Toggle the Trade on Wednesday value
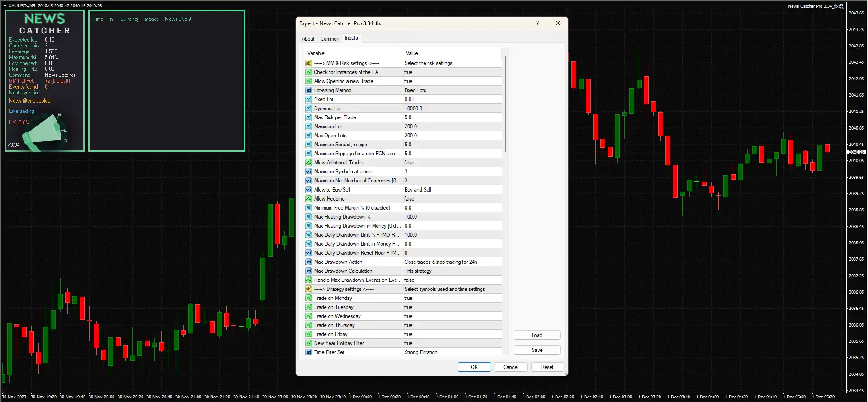 point(452,316)
